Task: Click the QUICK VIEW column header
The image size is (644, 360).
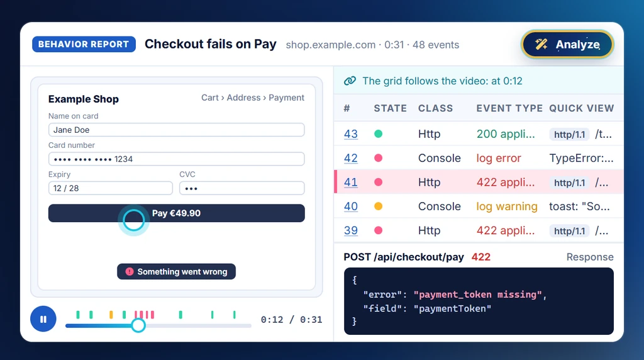Action: [x=582, y=108]
